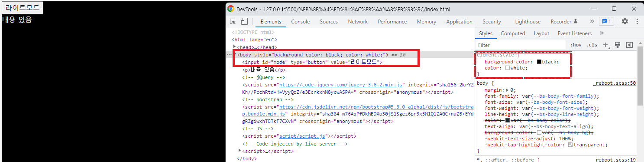Open the Application tab
This screenshot has width=644, height=162.
point(459,22)
